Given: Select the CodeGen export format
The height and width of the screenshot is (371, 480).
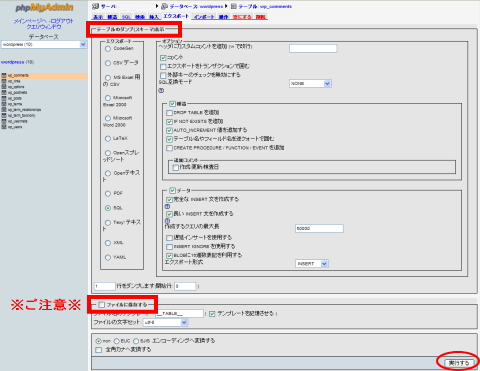Looking at the screenshot, I should tap(108, 49).
